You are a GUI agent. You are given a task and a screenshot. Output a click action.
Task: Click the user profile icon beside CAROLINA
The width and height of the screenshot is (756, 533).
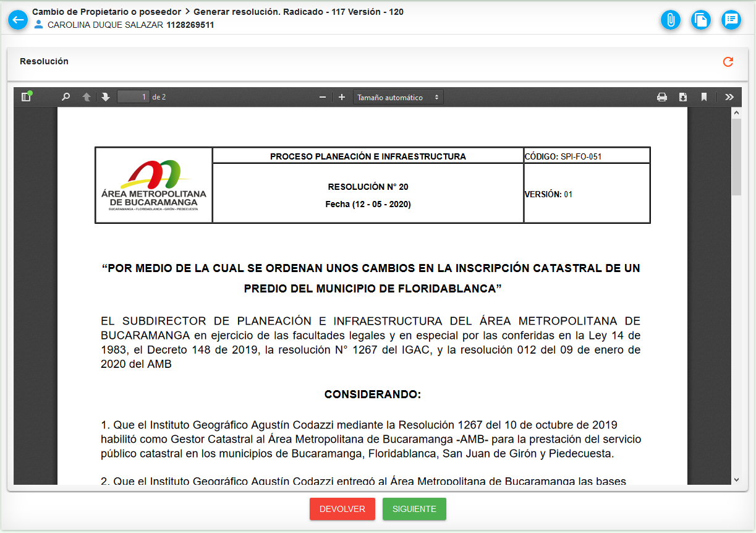[39, 25]
